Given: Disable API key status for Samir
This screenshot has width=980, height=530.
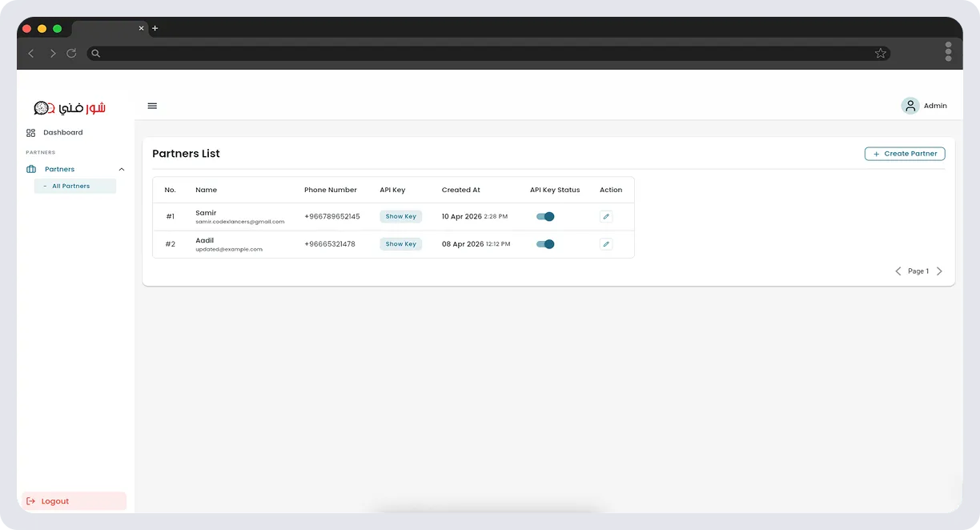Looking at the screenshot, I should (x=545, y=216).
